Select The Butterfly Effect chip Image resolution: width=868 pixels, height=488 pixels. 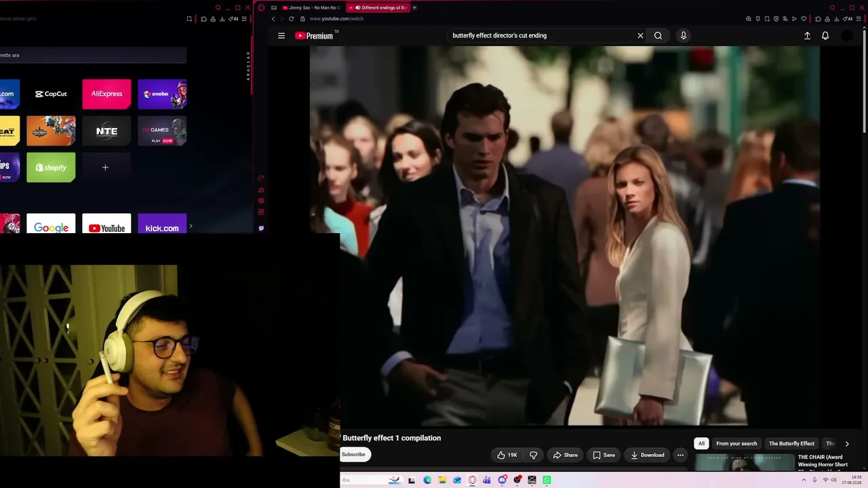pos(791,443)
